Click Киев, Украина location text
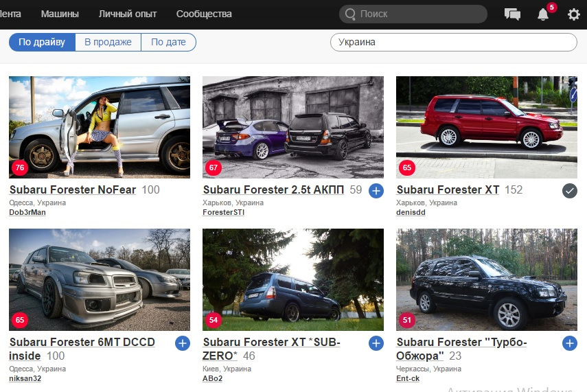Screen dimensions: 587x392 coord(227,369)
